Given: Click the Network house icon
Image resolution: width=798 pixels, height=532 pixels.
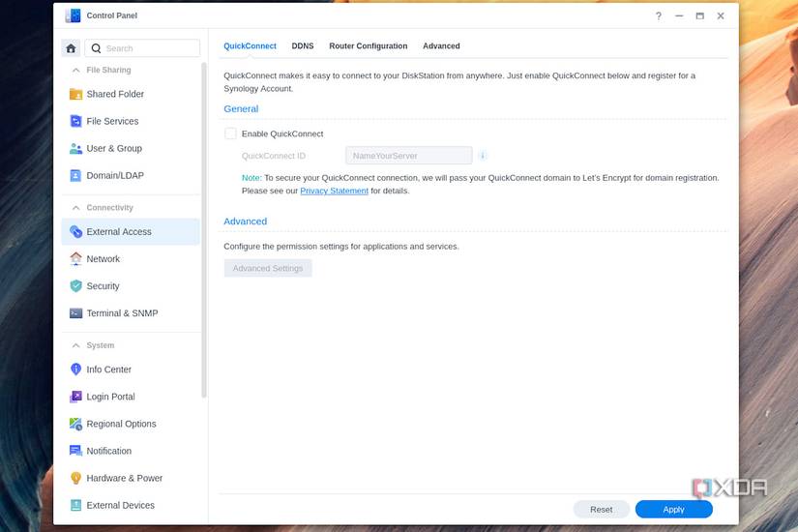Looking at the screenshot, I should (75, 258).
